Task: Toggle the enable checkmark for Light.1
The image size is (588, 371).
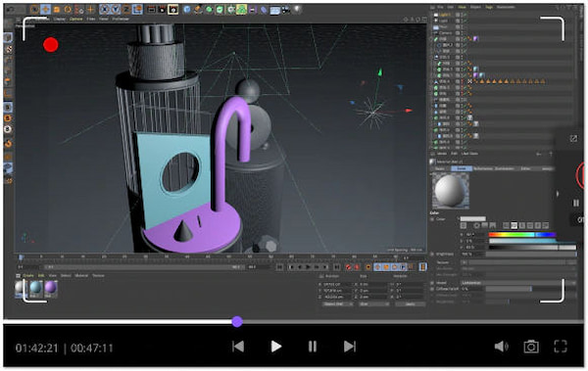Action: (465, 15)
